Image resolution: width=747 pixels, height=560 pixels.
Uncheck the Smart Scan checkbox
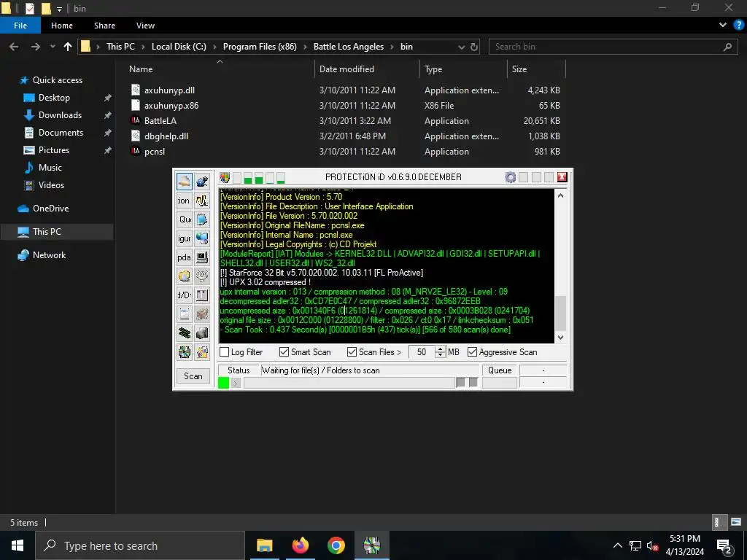coord(284,352)
